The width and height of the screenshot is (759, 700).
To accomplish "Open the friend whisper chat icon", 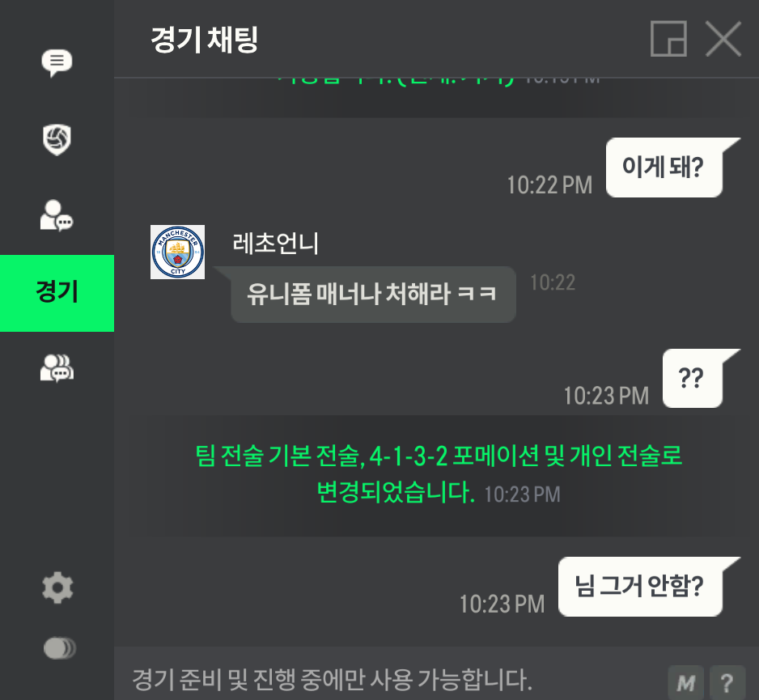I will (56, 215).
